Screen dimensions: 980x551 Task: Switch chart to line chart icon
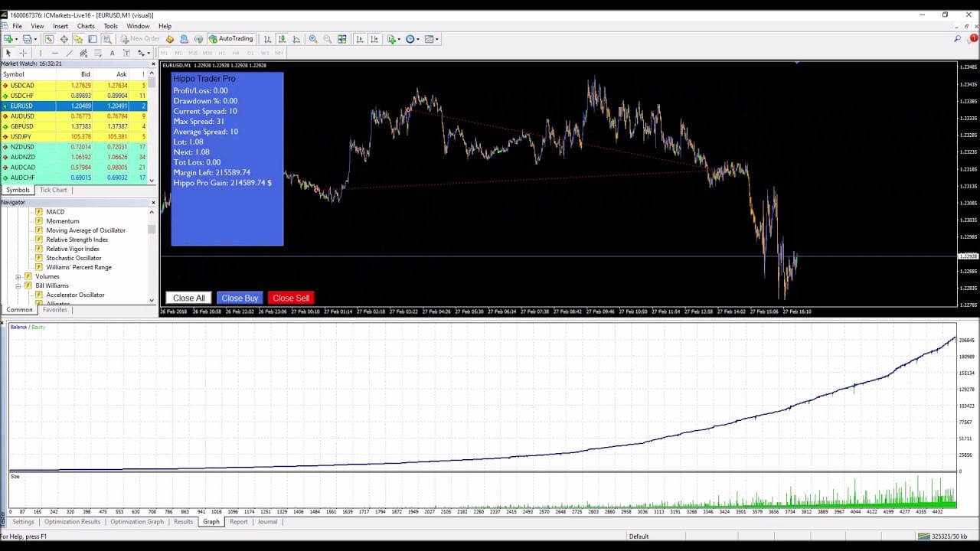point(296,39)
